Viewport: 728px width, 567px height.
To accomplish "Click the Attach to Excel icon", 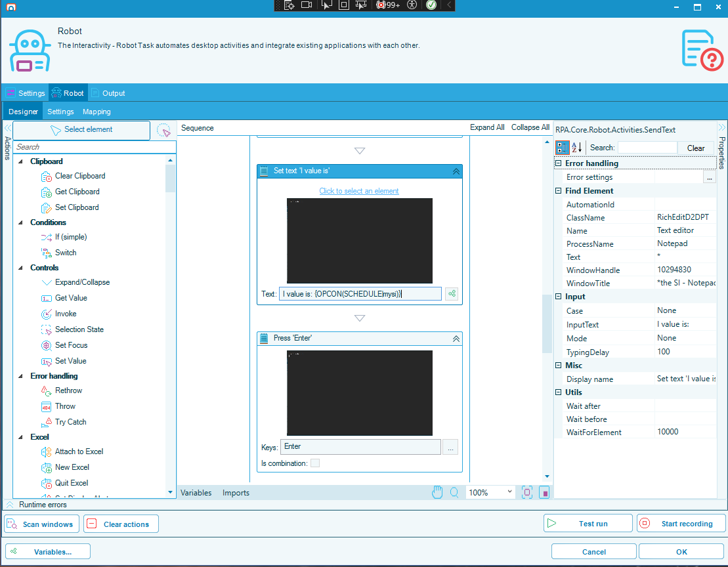I will coord(47,451).
